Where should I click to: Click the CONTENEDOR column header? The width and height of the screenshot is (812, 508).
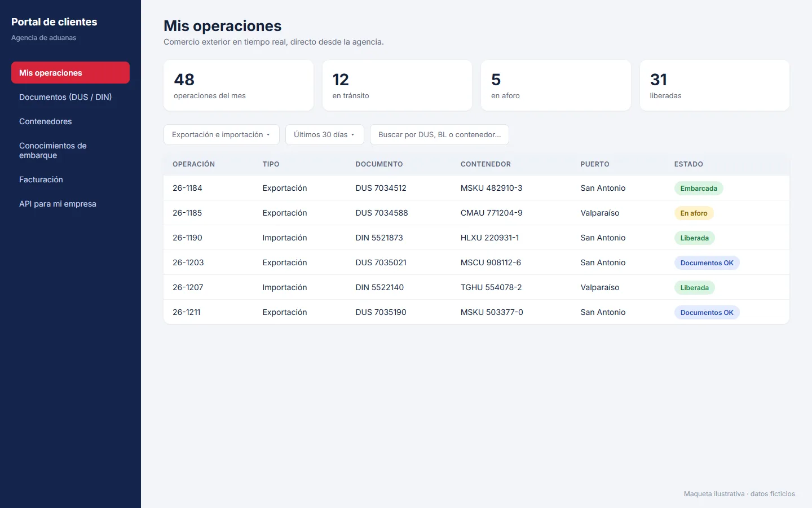click(x=486, y=164)
